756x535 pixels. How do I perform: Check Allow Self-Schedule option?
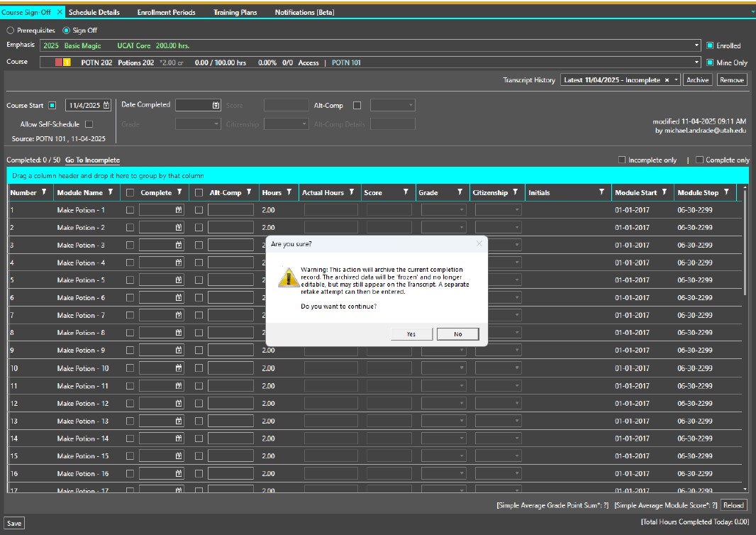click(89, 124)
